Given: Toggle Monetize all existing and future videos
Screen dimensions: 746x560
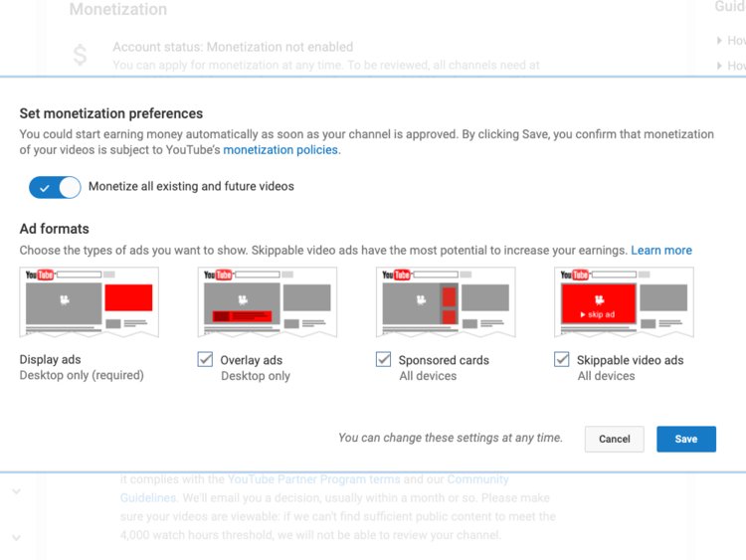Looking at the screenshot, I should coord(55,187).
